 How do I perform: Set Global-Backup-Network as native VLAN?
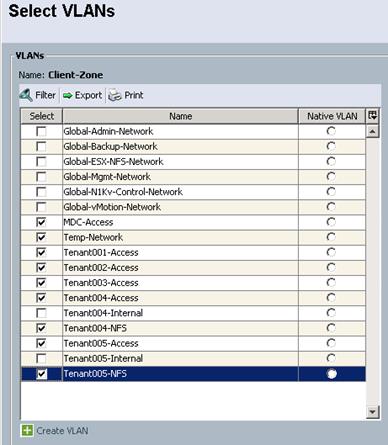point(331,146)
